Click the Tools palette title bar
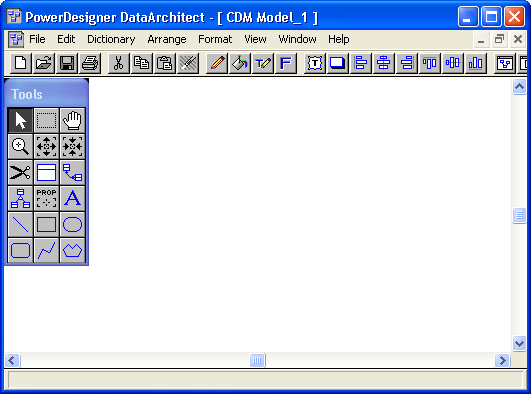The height and width of the screenshot is (394, 531). (46, 93)
